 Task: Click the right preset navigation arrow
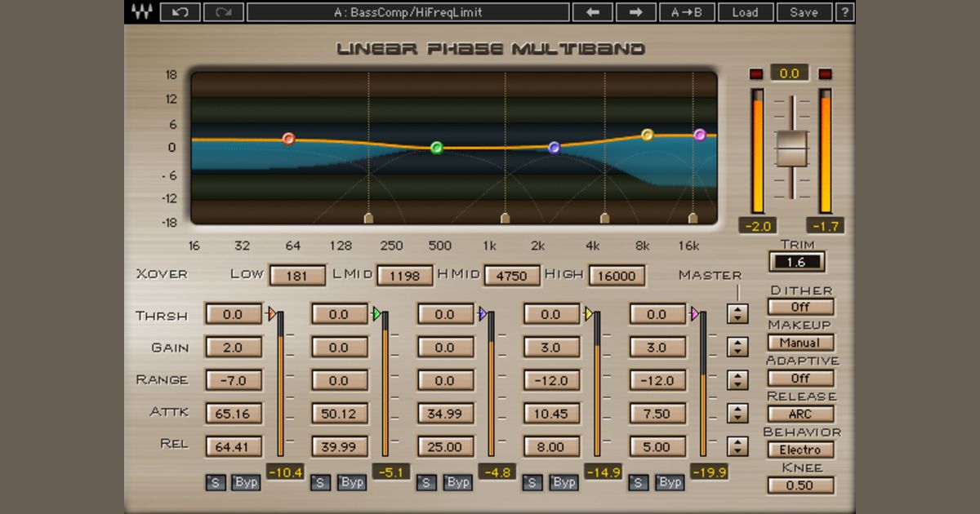point(636,11)
